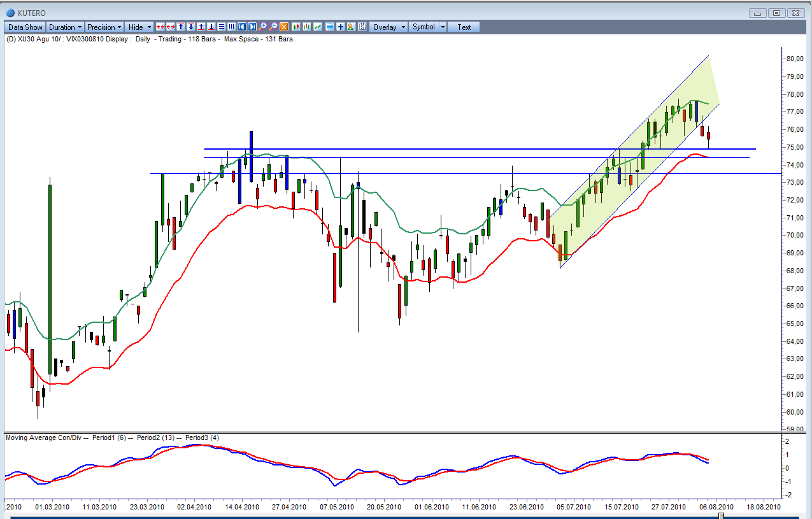
Task: Toggle horizontal grid lines icon
Action: (222, 27)
